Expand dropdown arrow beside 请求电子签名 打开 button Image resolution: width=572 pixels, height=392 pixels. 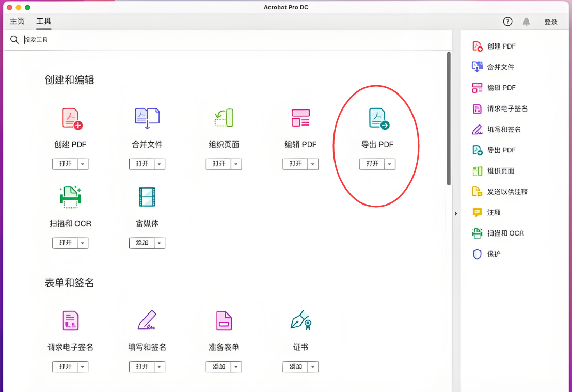click(x=83, y=367)
